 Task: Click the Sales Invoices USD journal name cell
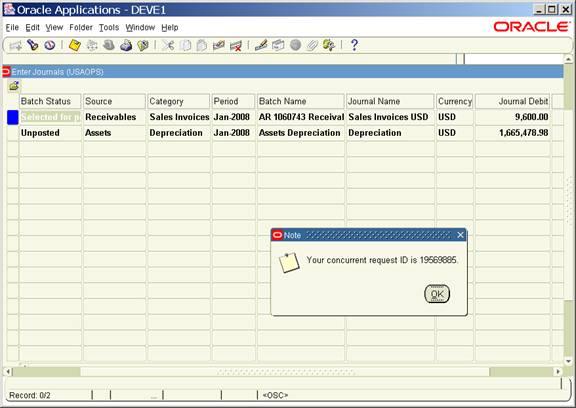(x=390, y=117)
